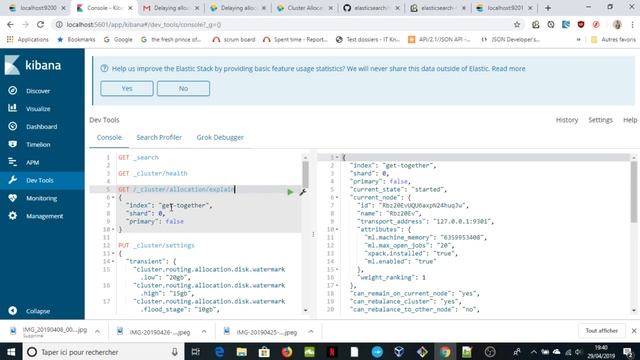This screenshot has height=360, width=640.
Task: Launch Edge from the taskbar
Action: point(219,352)
